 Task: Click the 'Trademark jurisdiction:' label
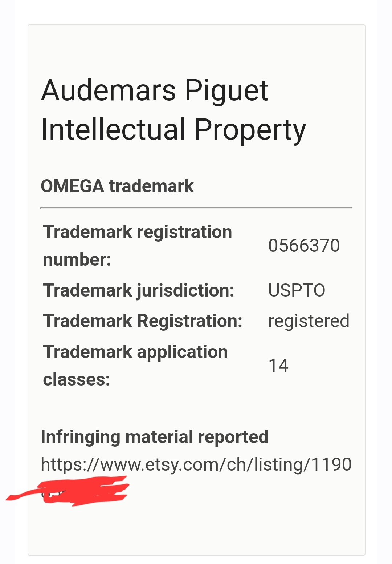pos(139,290)
